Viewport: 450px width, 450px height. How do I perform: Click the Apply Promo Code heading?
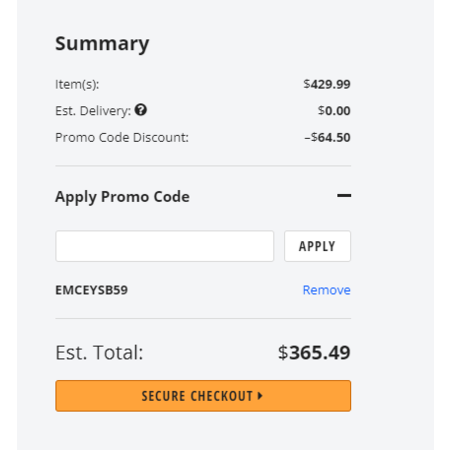(122, 197)
